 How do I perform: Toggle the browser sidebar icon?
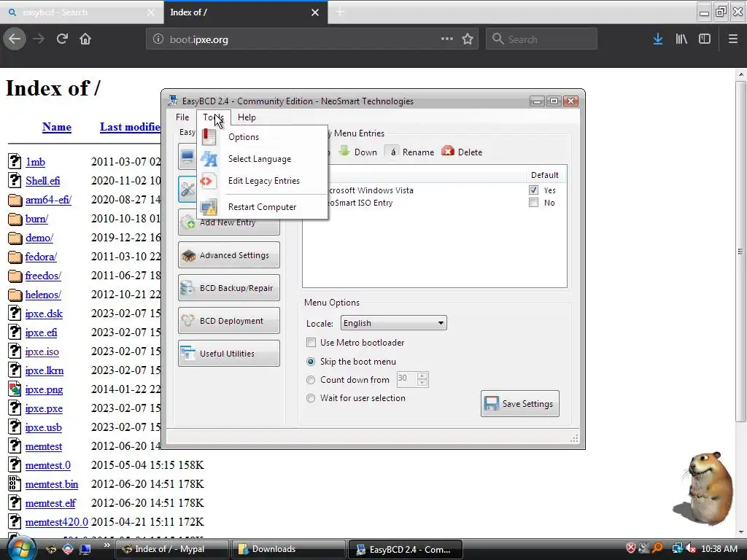tap(705, 39)
